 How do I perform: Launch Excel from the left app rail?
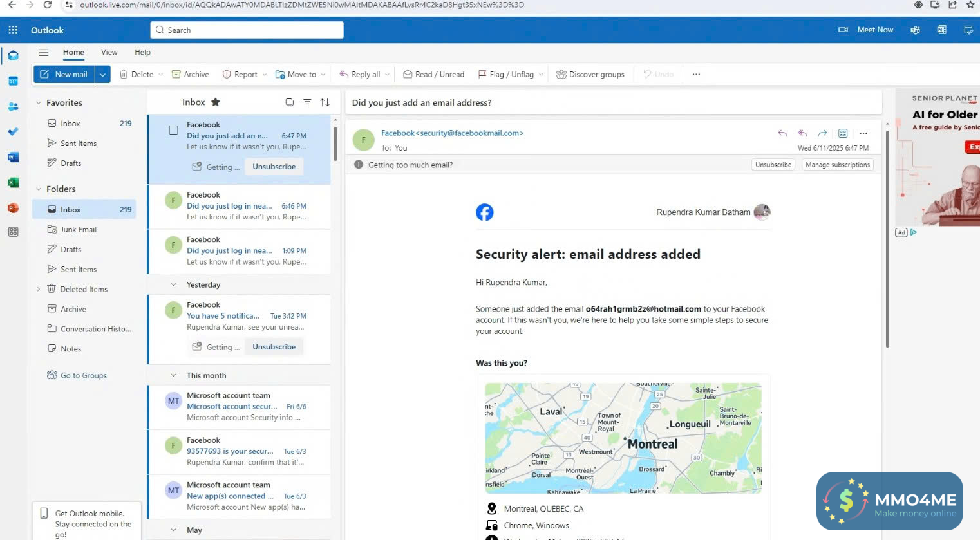tap(13, 183)
